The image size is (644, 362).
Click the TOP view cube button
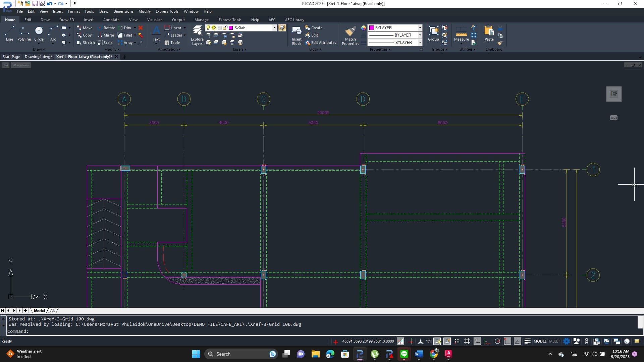(613, 94)
